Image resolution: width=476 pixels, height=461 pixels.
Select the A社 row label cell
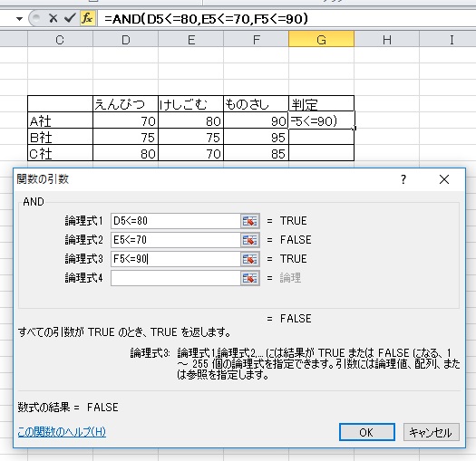pos(60,120)
